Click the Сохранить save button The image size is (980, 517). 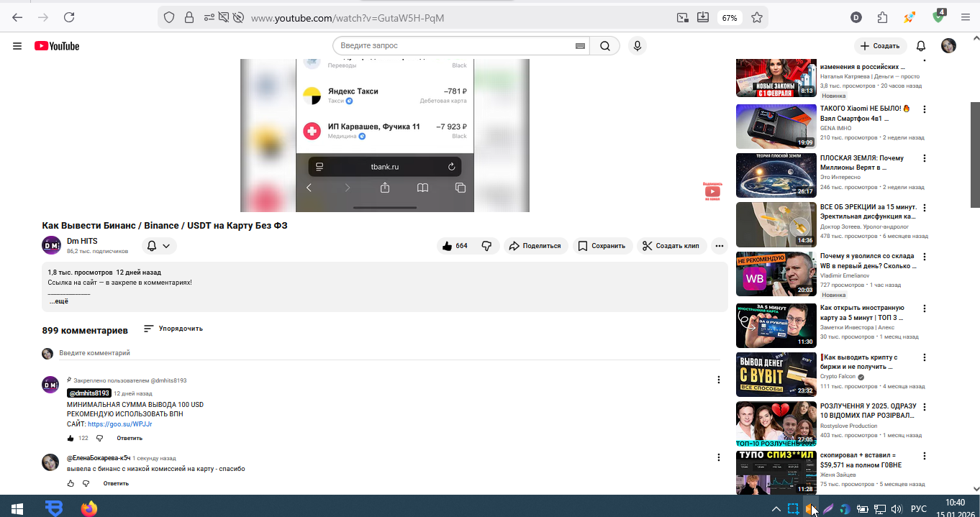[603, 246]
